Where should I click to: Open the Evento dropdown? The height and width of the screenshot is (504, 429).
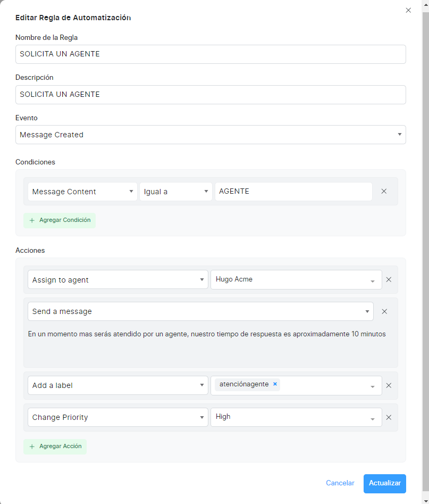pos(211,135)
